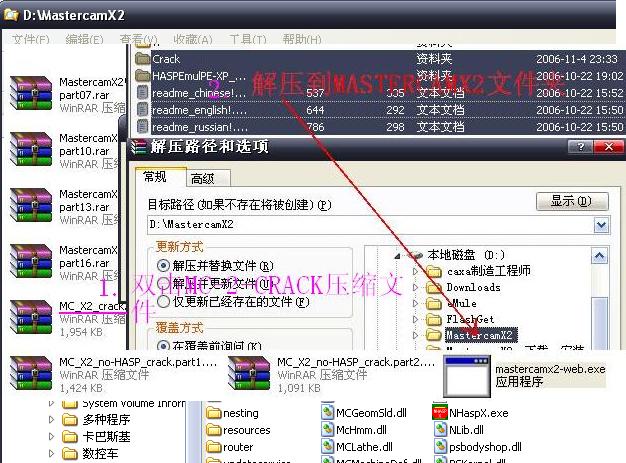Select MC_X2_no-HASP_crack.part2 archive icon

[x=249, y=373]
